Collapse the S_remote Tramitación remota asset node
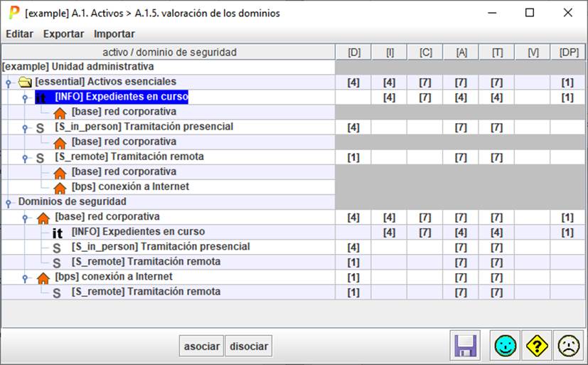 [26, 158]
